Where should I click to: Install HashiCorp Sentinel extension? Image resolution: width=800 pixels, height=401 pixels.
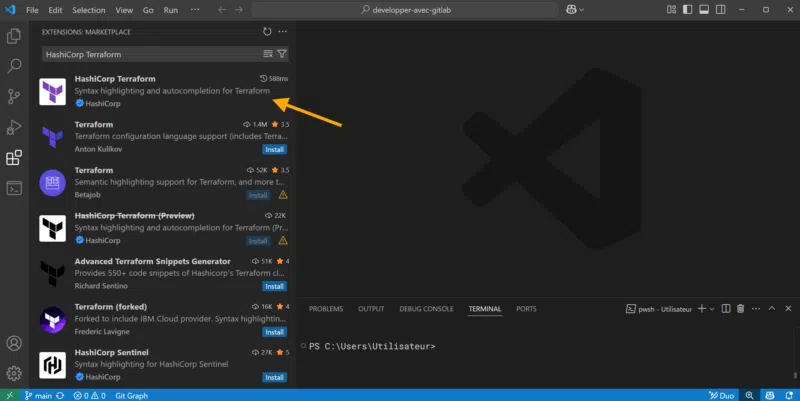(274, 378)
